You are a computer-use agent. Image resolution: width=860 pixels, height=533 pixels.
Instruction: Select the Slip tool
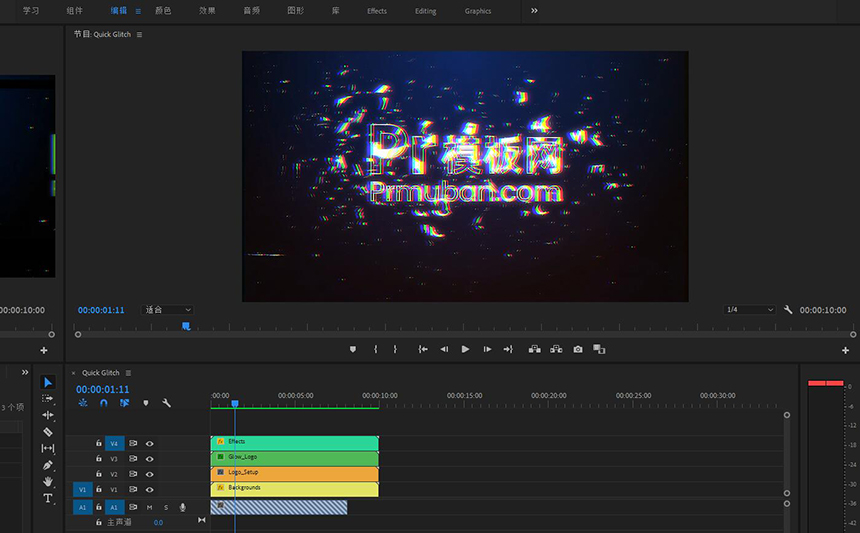(48, 449)
